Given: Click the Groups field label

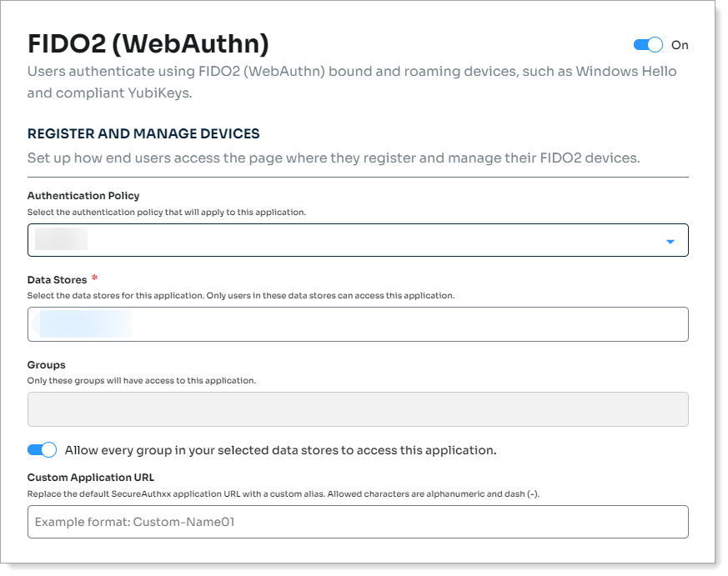Looking at the screenshot, I should [x=46, y=364].
